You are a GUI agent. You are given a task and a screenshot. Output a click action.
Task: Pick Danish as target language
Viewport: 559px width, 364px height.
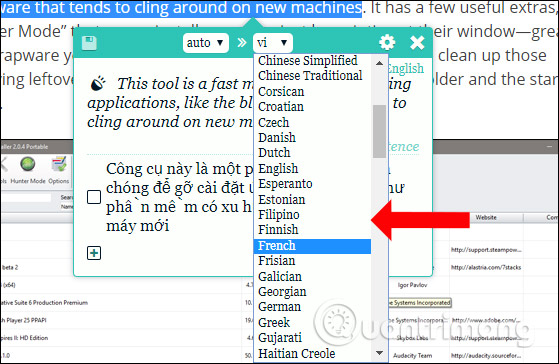tap(312, 137)
